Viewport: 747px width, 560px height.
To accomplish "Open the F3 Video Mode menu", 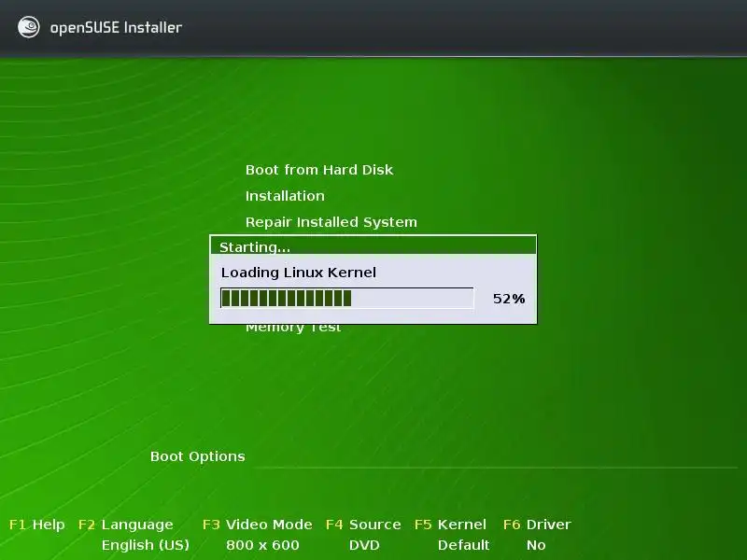I will pos(258,525).
